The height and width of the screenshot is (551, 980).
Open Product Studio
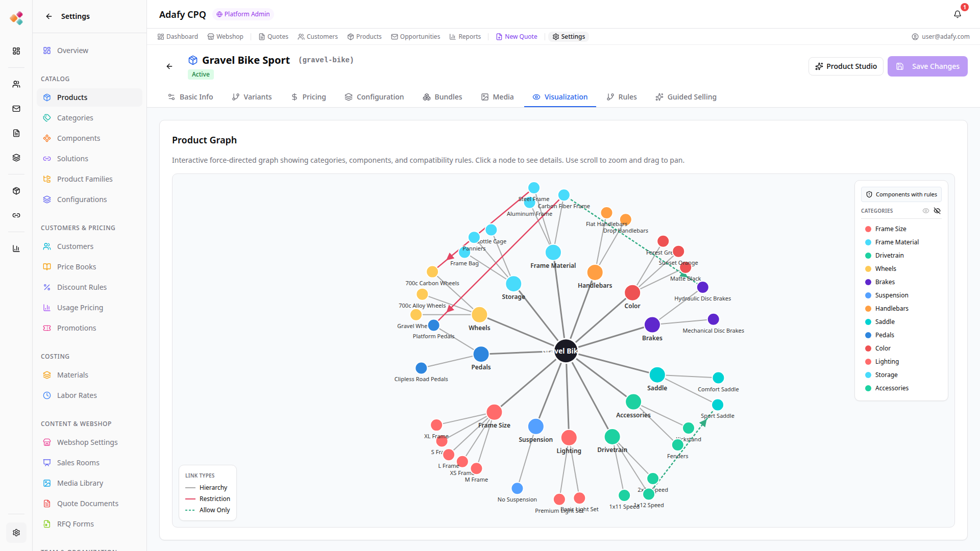point(846,66)
